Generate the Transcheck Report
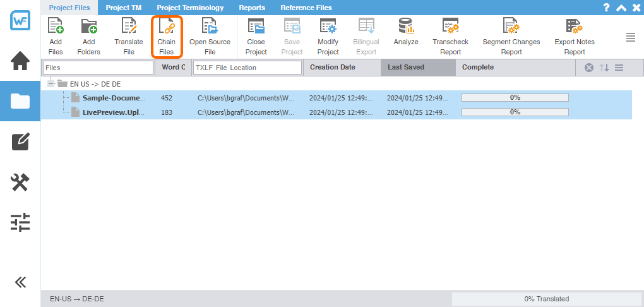644x307 pixels. click(x=450, y=27)
